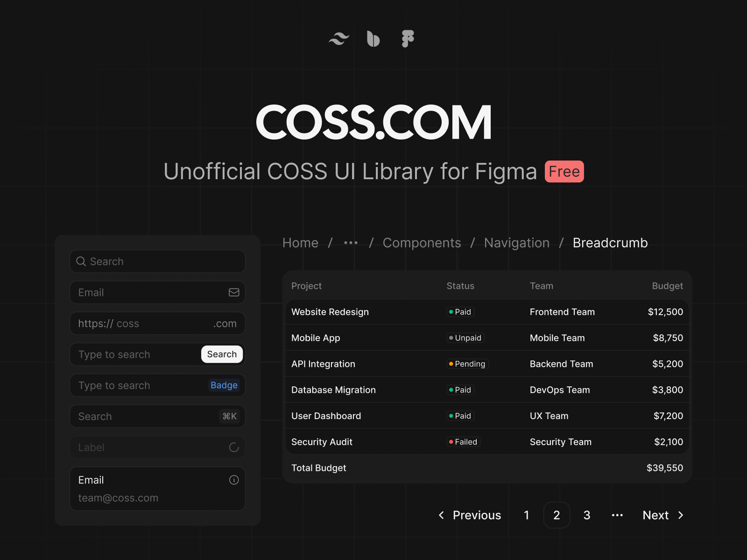The width and height of the screenshot is (747, 560).
Task: Expand the breadcrumb ellipsis
Action: [351, 243]
